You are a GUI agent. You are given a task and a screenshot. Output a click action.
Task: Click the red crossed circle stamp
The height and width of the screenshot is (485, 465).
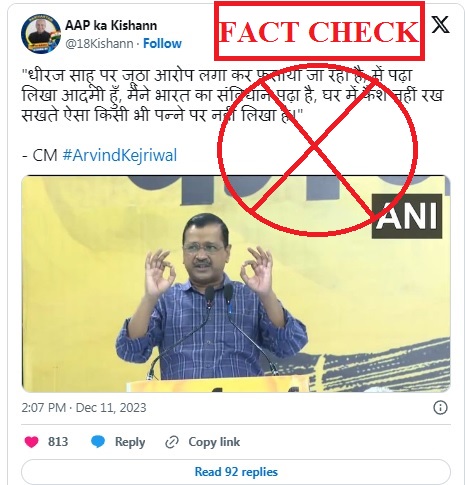317,149
